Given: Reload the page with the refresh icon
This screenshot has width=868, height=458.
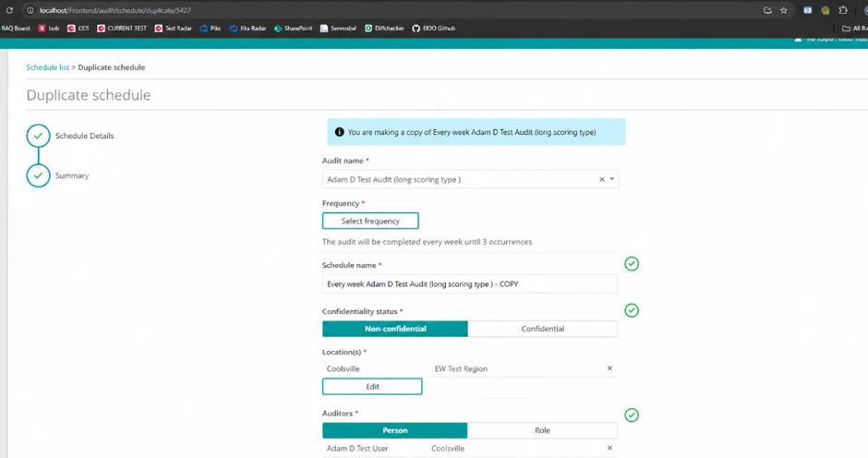Looking at the screenshot, I should pyautogui.click(x=9, y=10).
